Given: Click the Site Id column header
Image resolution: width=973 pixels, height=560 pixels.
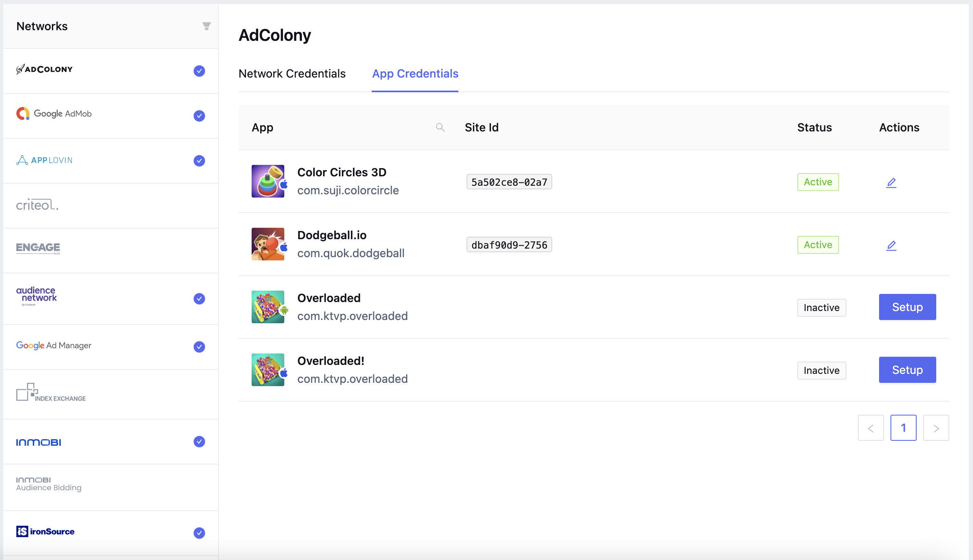Looking at the screenshot, I should click(482, 127).
